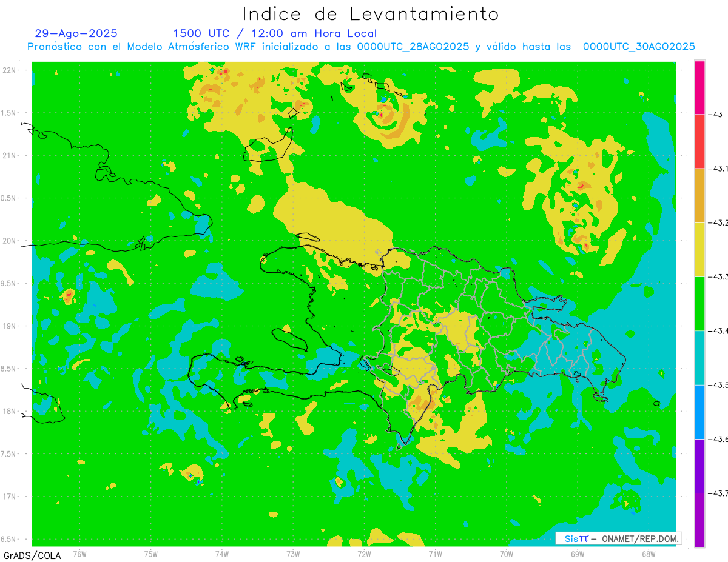Click the purple colorbar segment above -43.7
The image size is (728, 562).
click(x=699, y=466)
